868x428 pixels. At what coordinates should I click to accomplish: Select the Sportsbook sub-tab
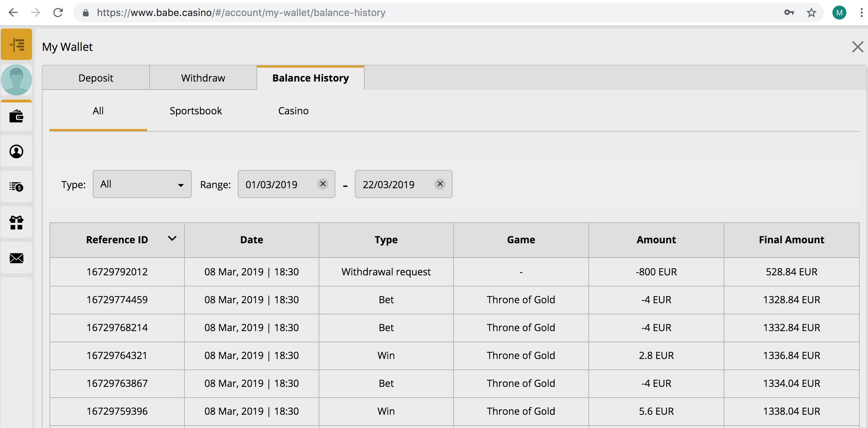click(196, 111)
